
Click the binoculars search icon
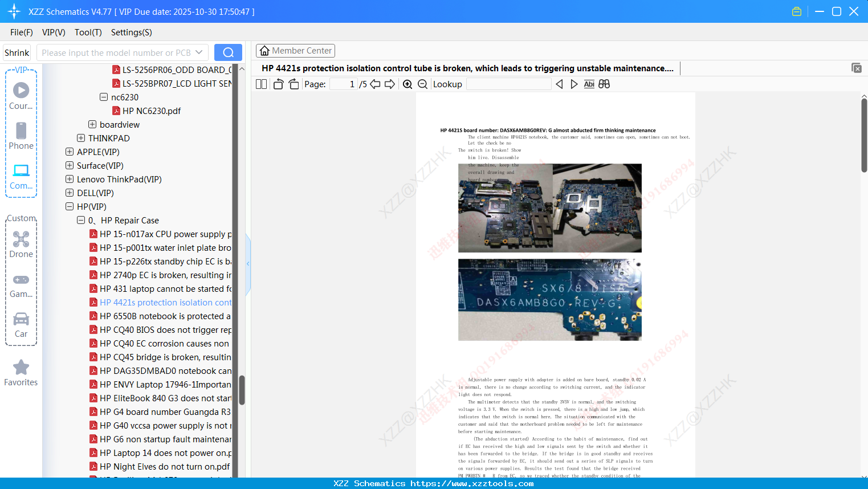(x=604, y=84)
